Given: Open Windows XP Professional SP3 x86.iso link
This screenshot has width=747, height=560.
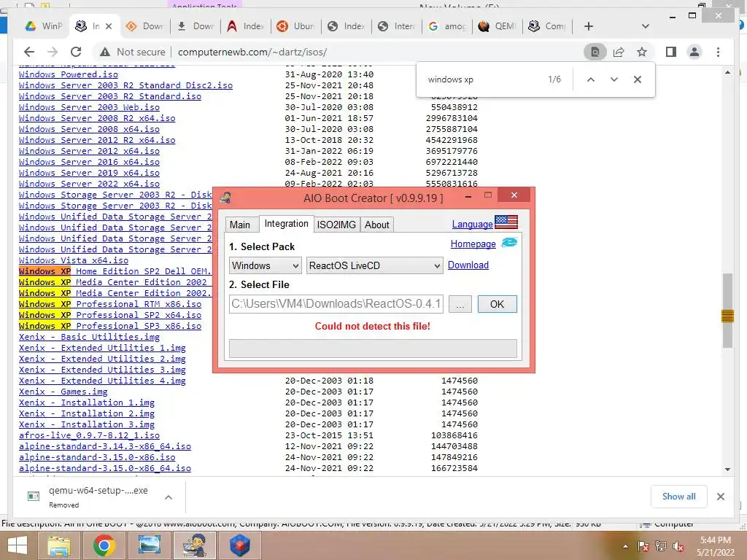Looking at the screenshot, I should 110,326.
